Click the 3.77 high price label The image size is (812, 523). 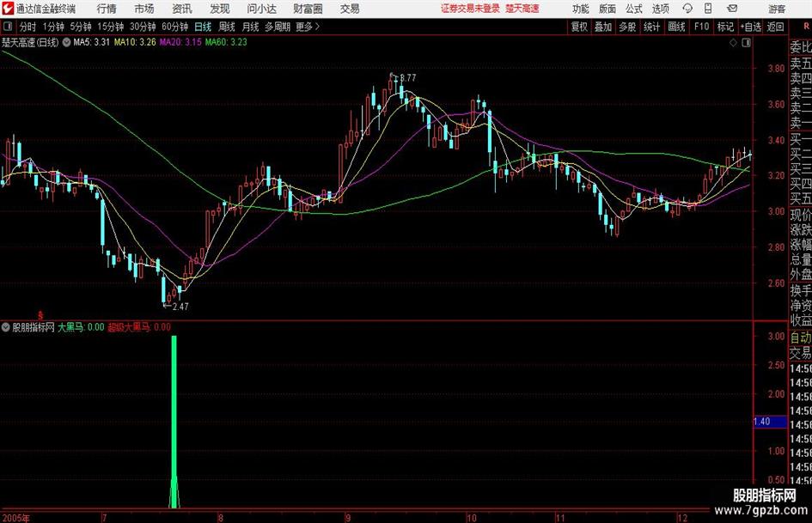[408, 77]
